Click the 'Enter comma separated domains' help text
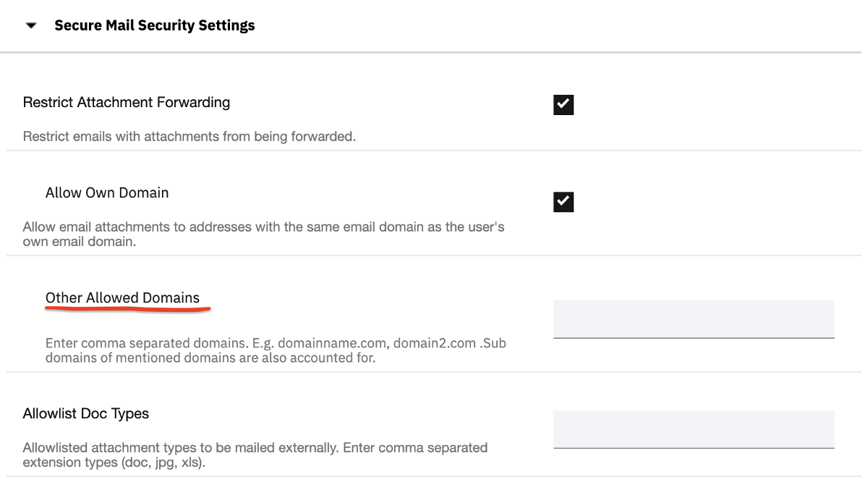 (276, 350)
